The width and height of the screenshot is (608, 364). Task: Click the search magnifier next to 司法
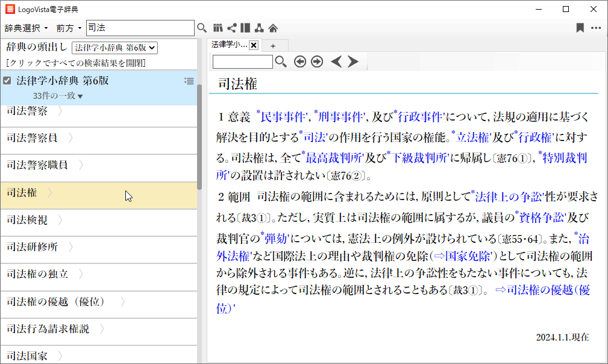202,28
